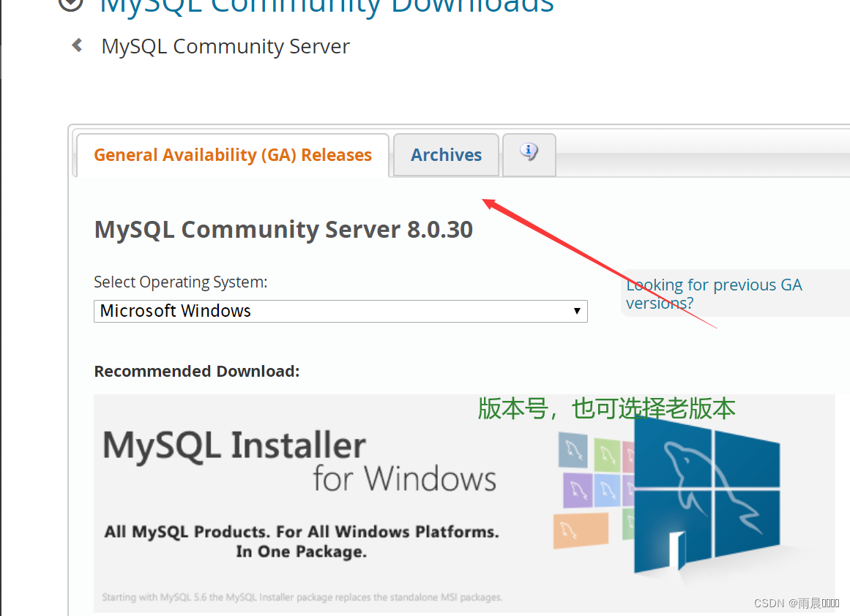Screen dimensions: 850x616
Task: Click MySQL Community Server 8.0.30 heading
Action: (283, 229)
